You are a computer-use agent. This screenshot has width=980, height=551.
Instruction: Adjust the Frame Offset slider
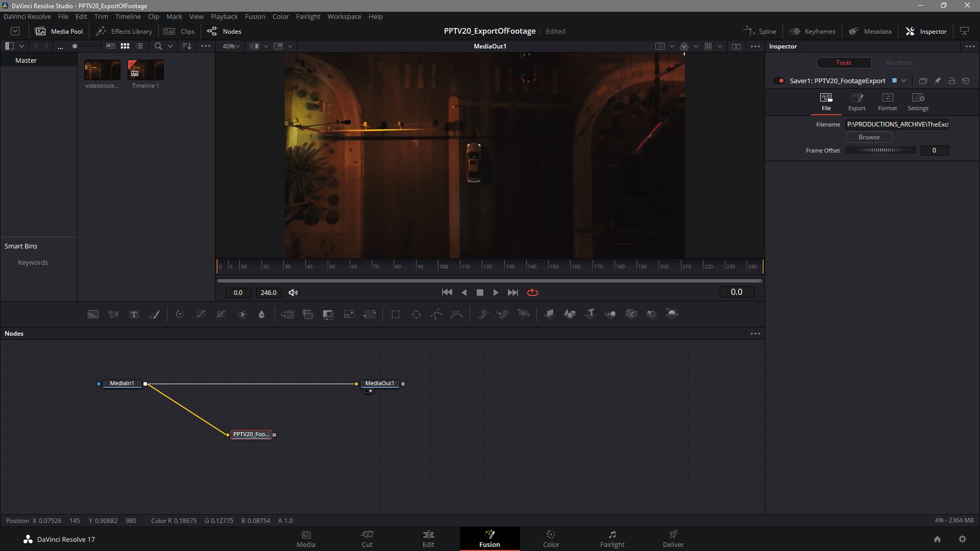(x=880, y=151)
